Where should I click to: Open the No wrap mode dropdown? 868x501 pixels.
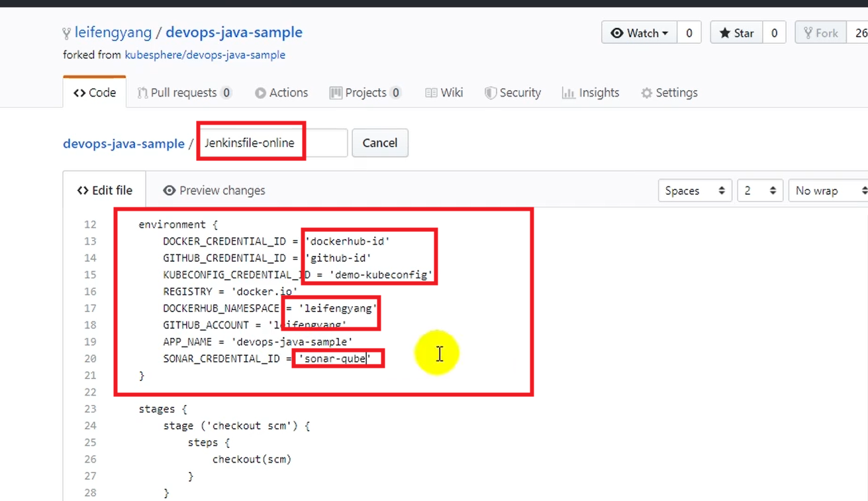pyautogui.click(x=829, y=191)
